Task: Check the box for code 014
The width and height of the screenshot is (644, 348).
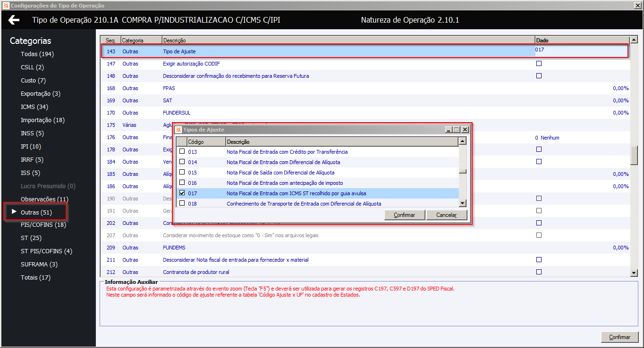Action: tap(182, 162)
